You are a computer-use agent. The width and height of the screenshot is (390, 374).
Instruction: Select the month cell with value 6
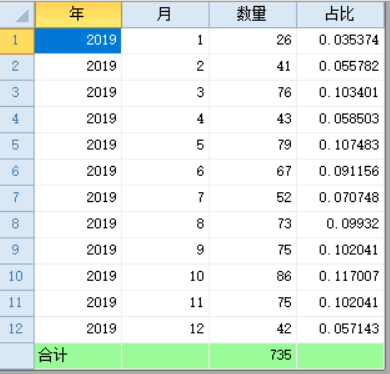pyautogui.click(x=165, y=172)
